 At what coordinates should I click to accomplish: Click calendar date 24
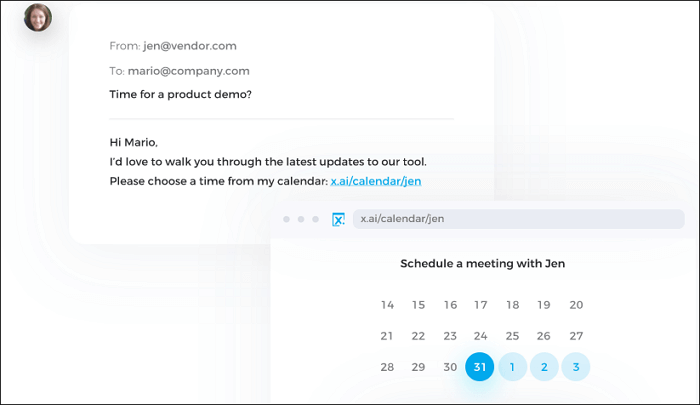480,336
